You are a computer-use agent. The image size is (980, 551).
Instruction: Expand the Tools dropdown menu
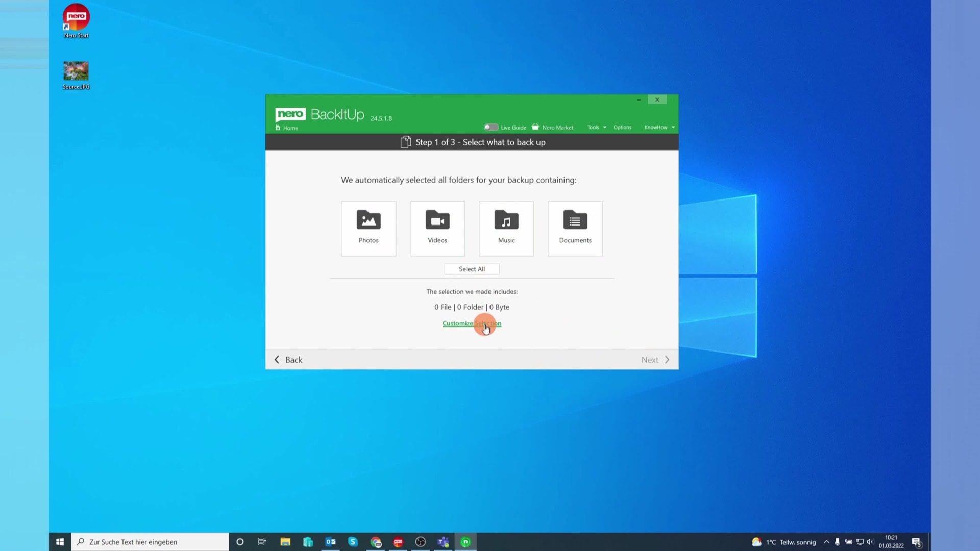[597, 127]
